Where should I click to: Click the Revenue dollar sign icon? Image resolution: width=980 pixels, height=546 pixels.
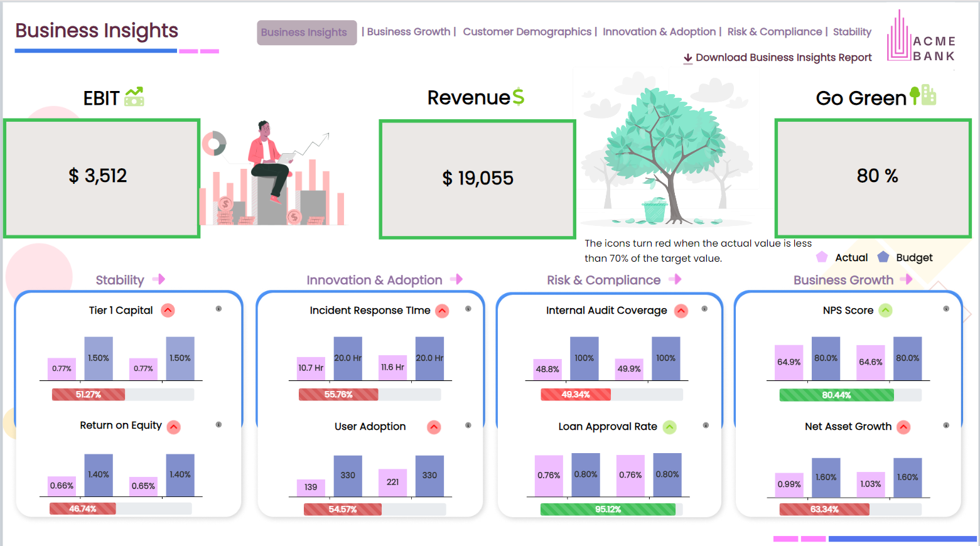(518, 97)
